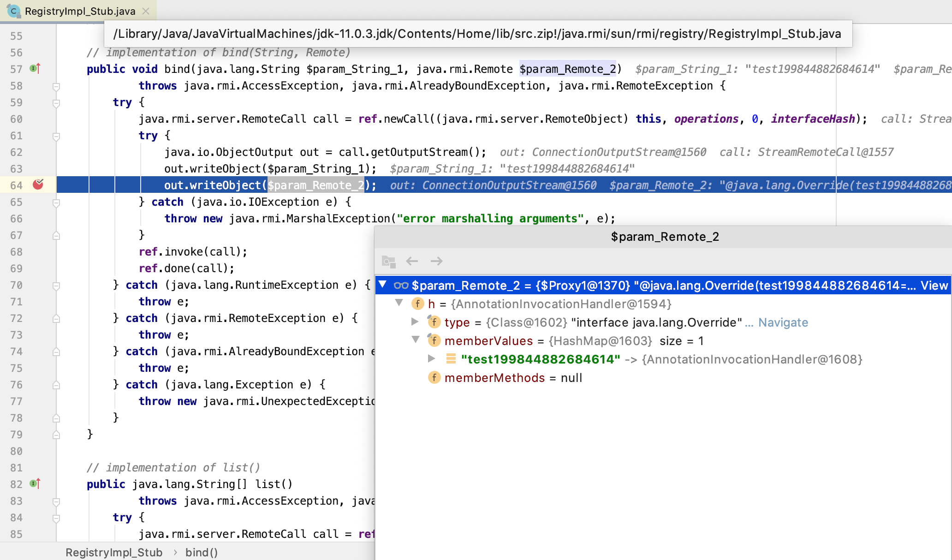Click the forward arrow in the $param_Remote_2 popup
952x560 pixels.
coord(436,261)
